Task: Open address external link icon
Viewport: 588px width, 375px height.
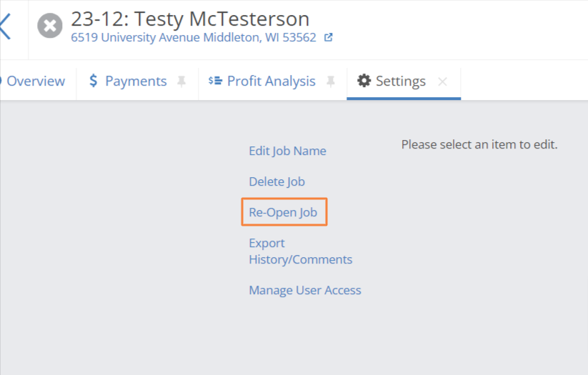Action: [329, 37]
